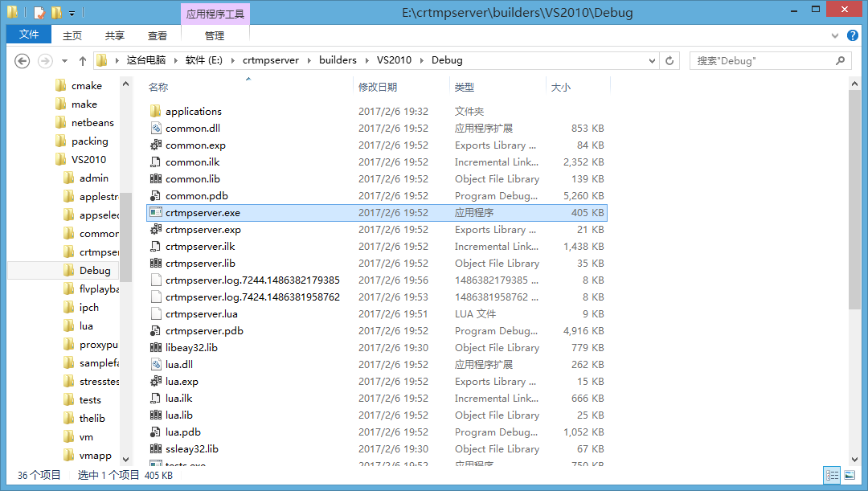The image size is (868, 491).
Task: Click the new folder icon in title bar
Action: click(x=56, y=12)
